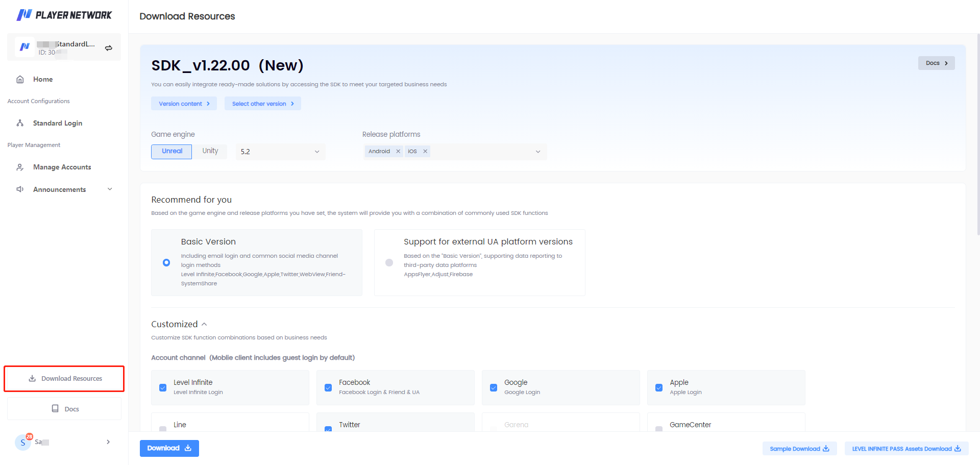Switch to the Unity engine tab
980x465 pixels.
[x=210, y=151]
